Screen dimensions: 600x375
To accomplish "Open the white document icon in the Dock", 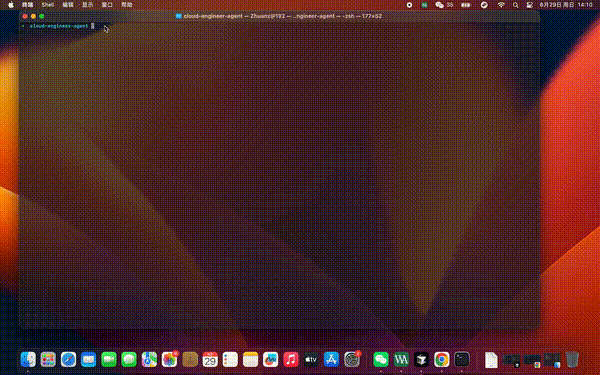I will tap(491, 360).
